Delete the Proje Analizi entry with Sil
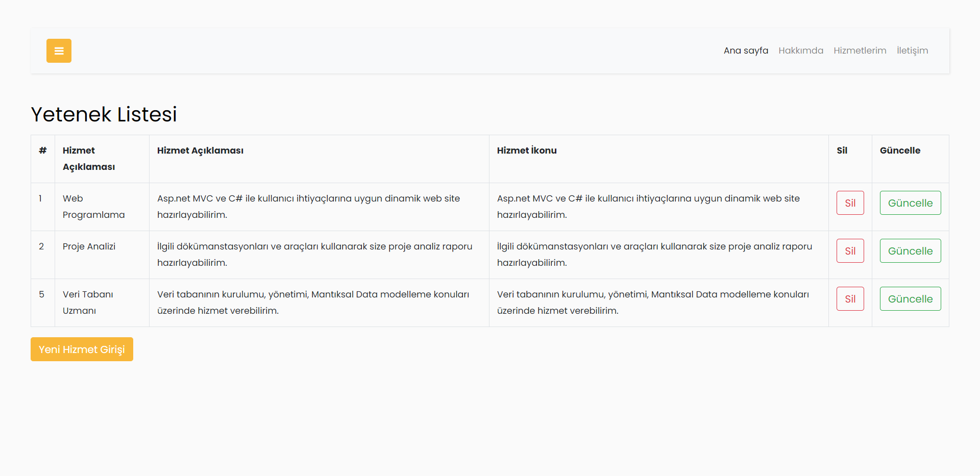This screenshot has height=476, width=980. coord(850,250)
